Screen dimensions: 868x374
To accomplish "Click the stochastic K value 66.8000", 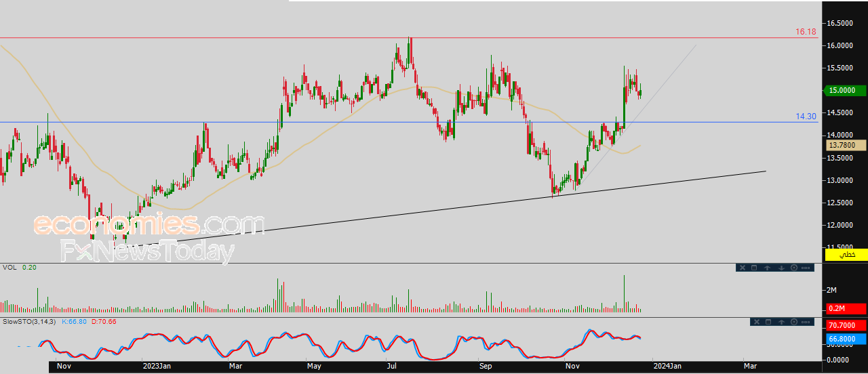I will click(846, 339).
